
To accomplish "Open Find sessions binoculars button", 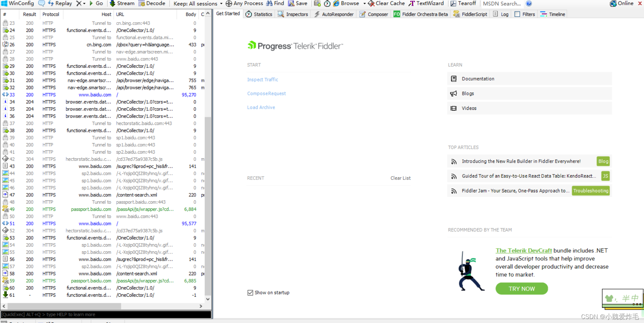I will pyautogui.click(x=275, y=3).
